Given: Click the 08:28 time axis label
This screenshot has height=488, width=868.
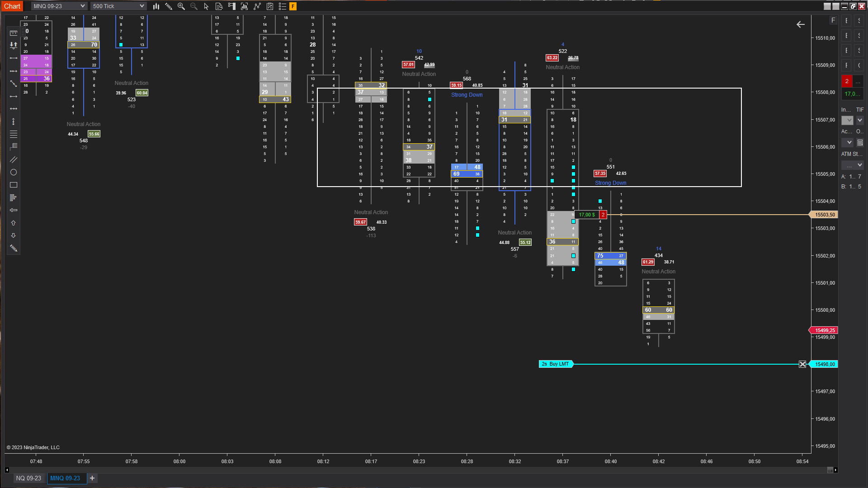Looking at the screenshot, I should pyautogui.click(x=467, y=461).
